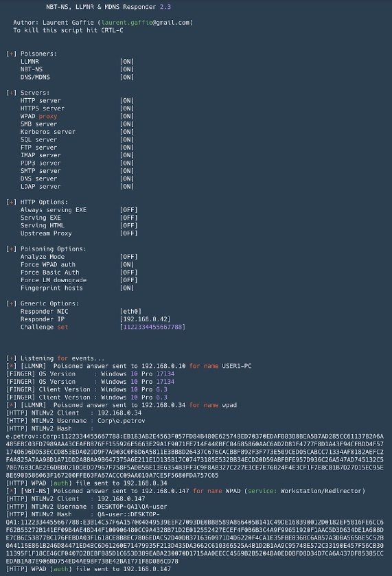This screenshot has height=576, width=392.
Task: Click the [*] marker before NBT-NS poisoned answer
Action: coord(12,491)
